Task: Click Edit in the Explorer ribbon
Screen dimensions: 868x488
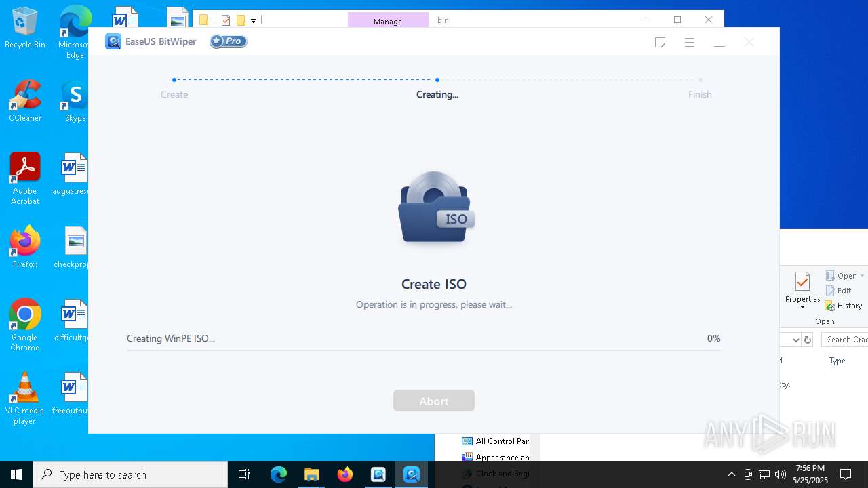Action: click(839, 291)
